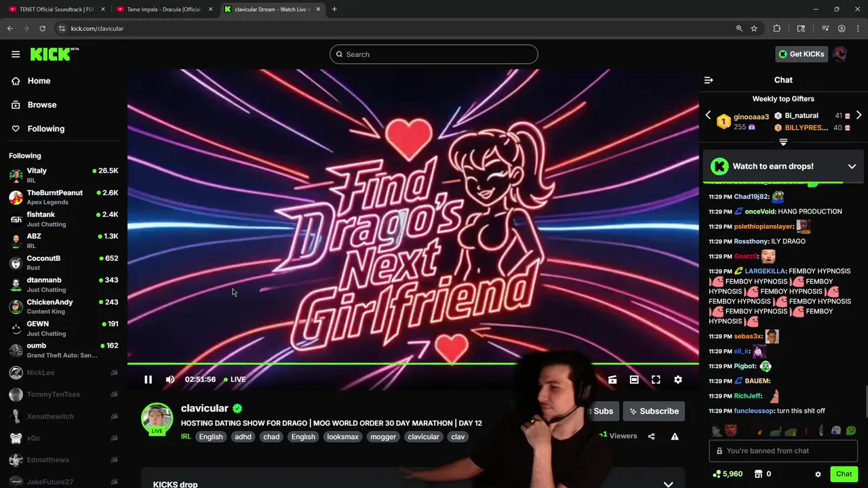Go back in browser history

tap(10, 28)
